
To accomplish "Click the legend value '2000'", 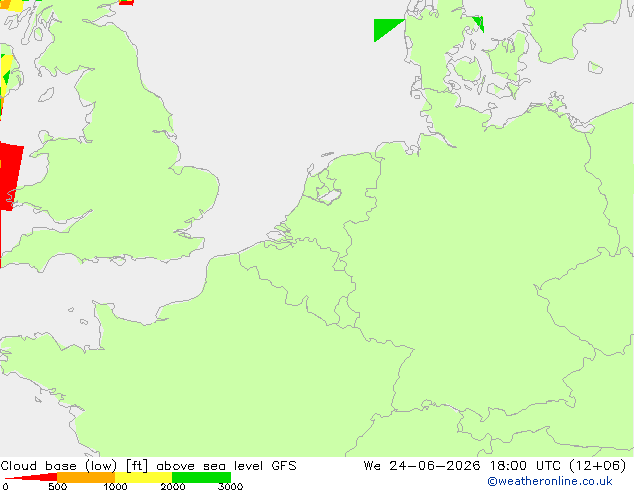I will click(x=173, y=486).
